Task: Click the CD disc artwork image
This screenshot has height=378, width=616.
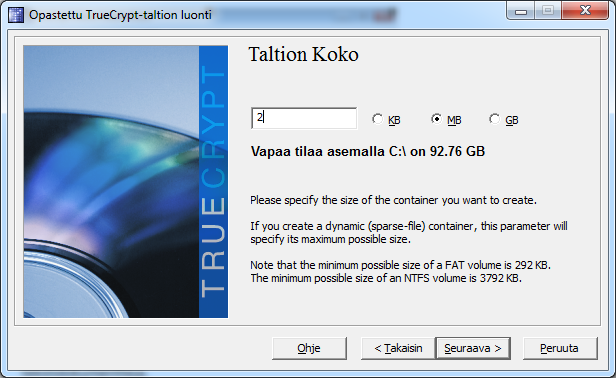Action: coord(111,182)
